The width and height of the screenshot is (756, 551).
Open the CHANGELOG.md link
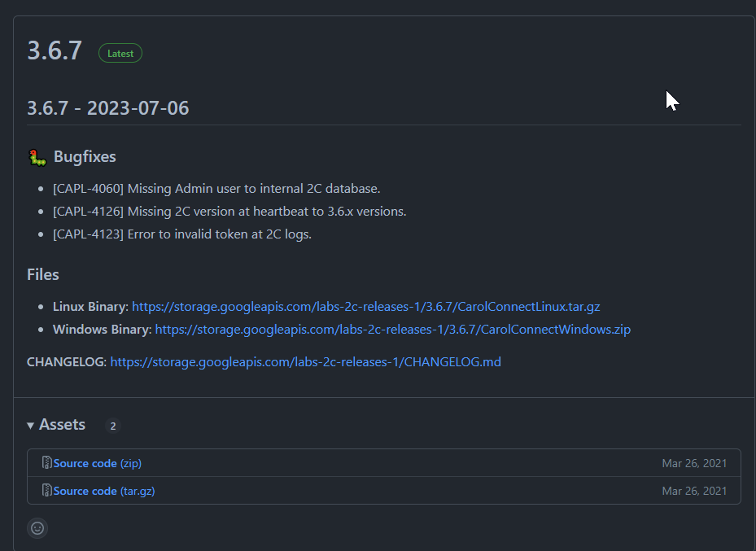305,361
